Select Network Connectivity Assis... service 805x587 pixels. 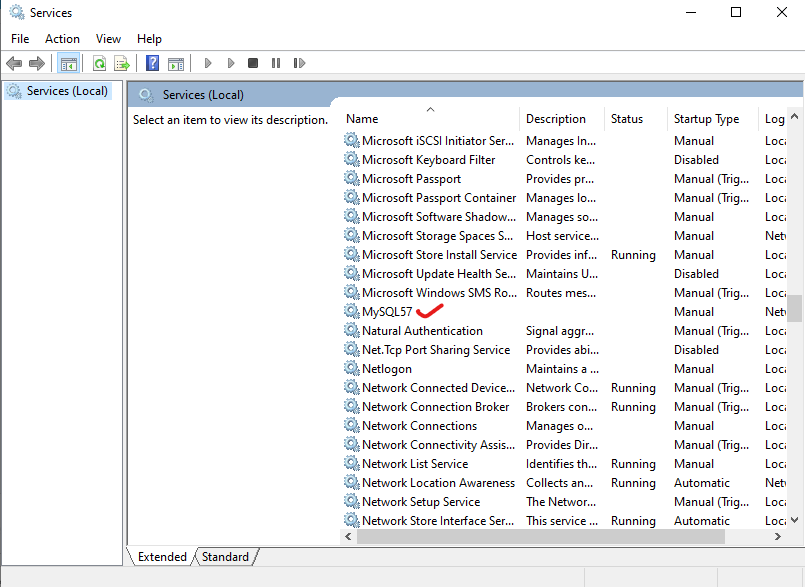point(438,445)
